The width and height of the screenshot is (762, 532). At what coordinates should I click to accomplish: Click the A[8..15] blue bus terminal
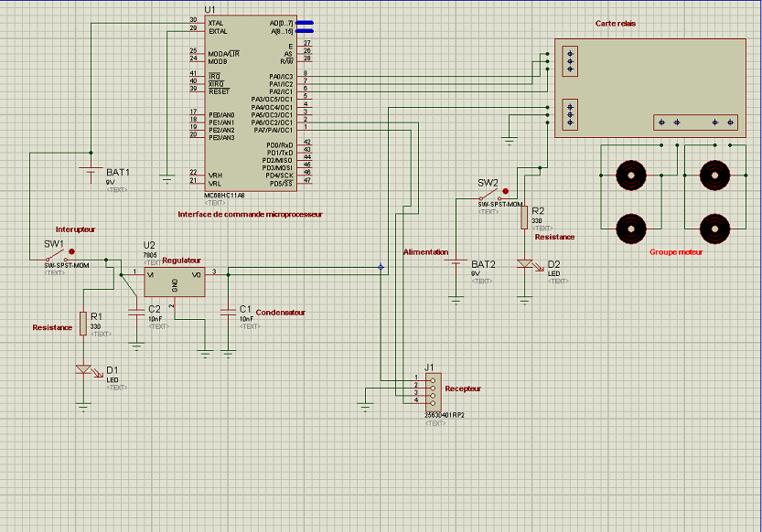click(305, 32)
